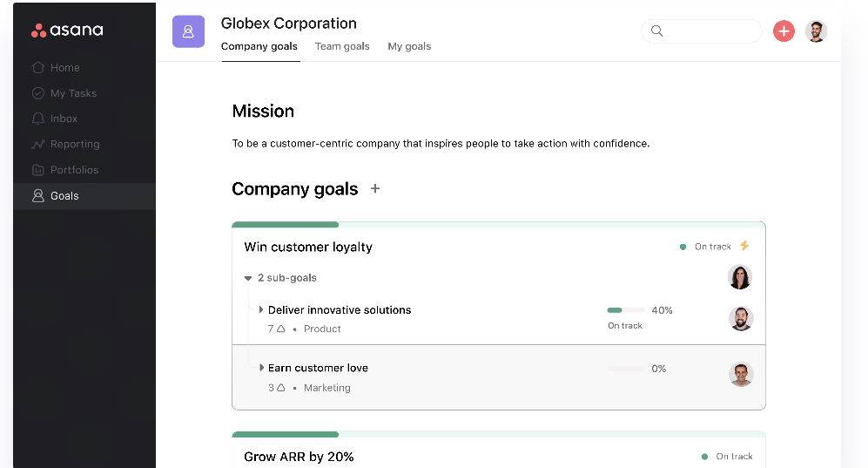Click the 40% progress bar for Deliver innovative solutions

(626, 310)
